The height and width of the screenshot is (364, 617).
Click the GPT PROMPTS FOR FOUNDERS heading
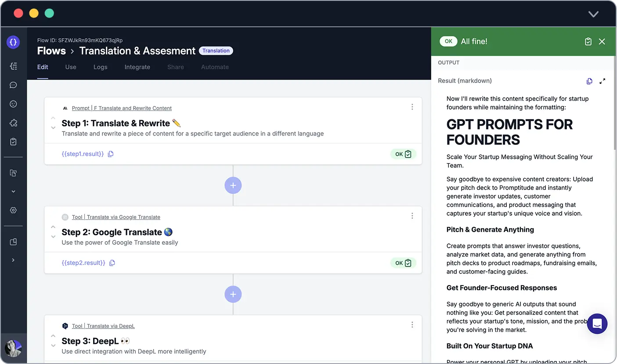tap(509, 132)
